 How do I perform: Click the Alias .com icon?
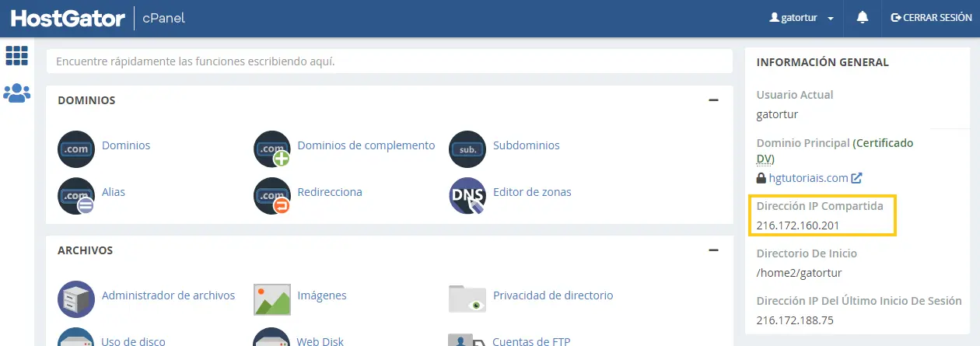click(76, 195)
